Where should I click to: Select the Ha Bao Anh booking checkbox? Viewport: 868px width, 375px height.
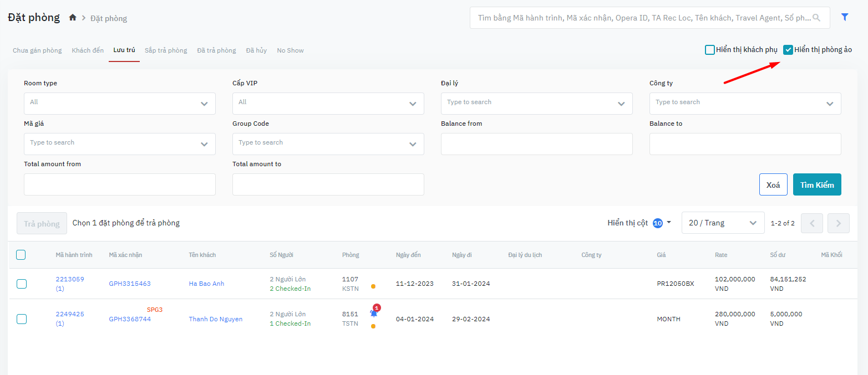coord(21,284)
